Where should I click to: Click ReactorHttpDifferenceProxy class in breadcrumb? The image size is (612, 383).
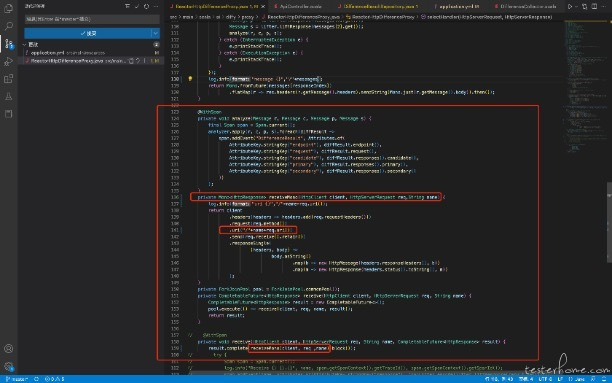(x=380, y=17)
